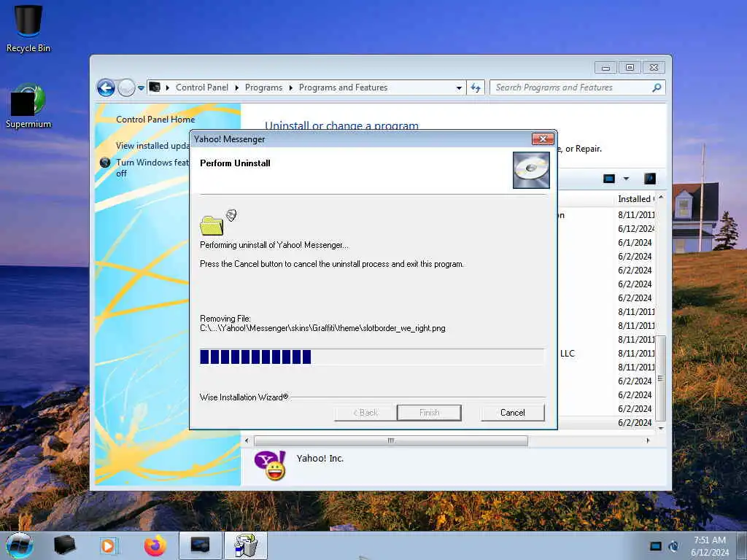The image size is (747, 560).
Task: Open the Recycle Bin desktop icon
Action: point(28,28)
